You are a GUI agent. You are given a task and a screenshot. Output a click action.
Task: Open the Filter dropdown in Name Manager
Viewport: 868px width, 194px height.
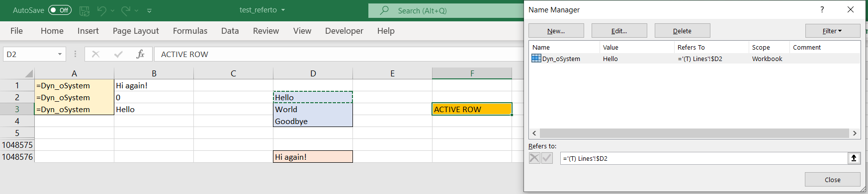[833, 31]
